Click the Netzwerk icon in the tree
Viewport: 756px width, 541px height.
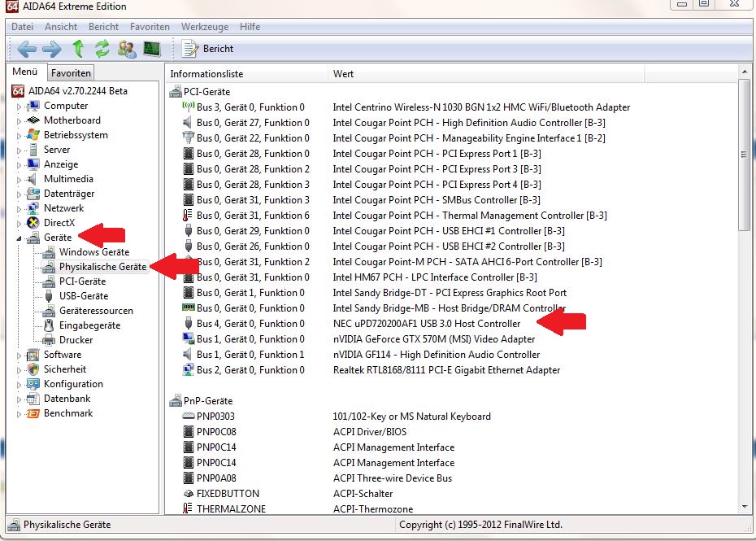coord(33,208)
